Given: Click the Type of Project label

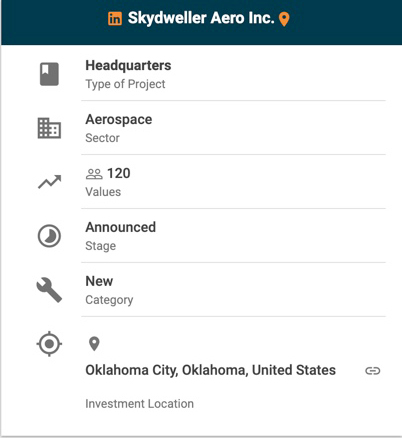Looking at the screenshot, I should coord(125,84).
